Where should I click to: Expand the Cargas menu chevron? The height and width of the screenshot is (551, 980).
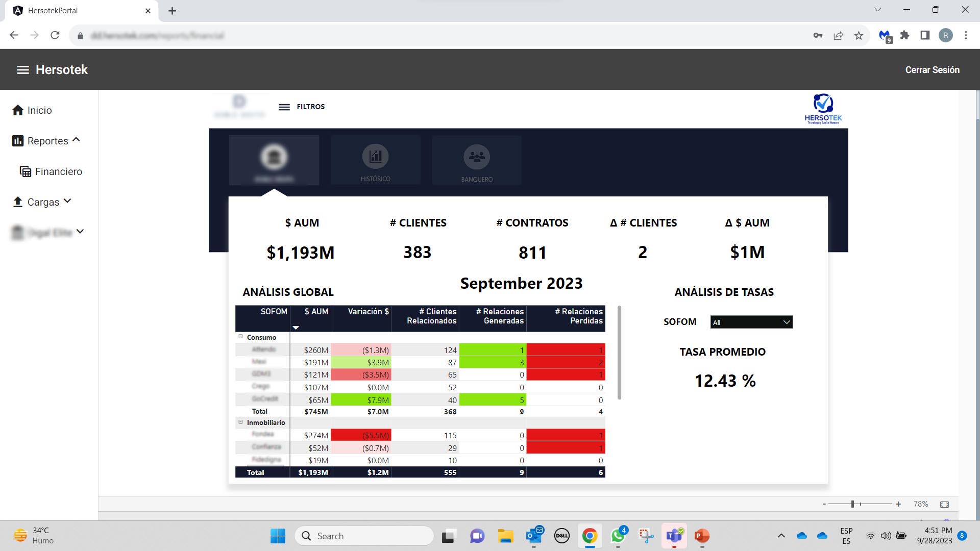pos(67,201)
